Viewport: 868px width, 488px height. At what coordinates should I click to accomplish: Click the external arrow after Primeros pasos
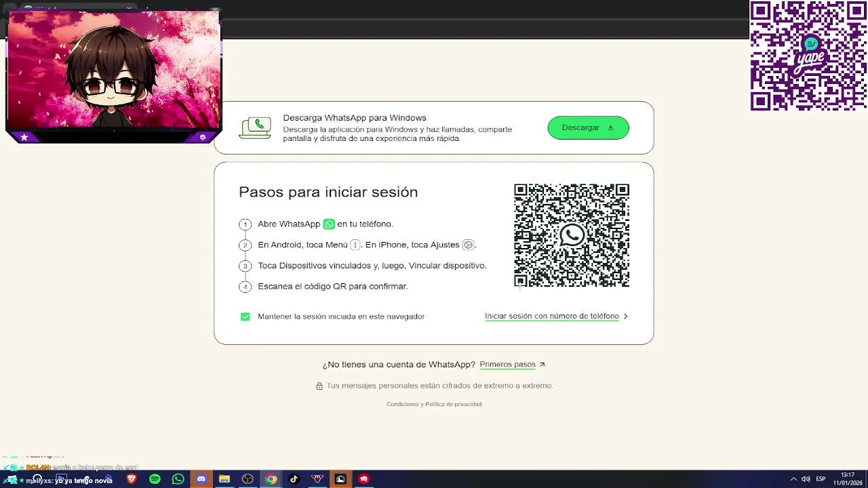click(x=542, y=365)
